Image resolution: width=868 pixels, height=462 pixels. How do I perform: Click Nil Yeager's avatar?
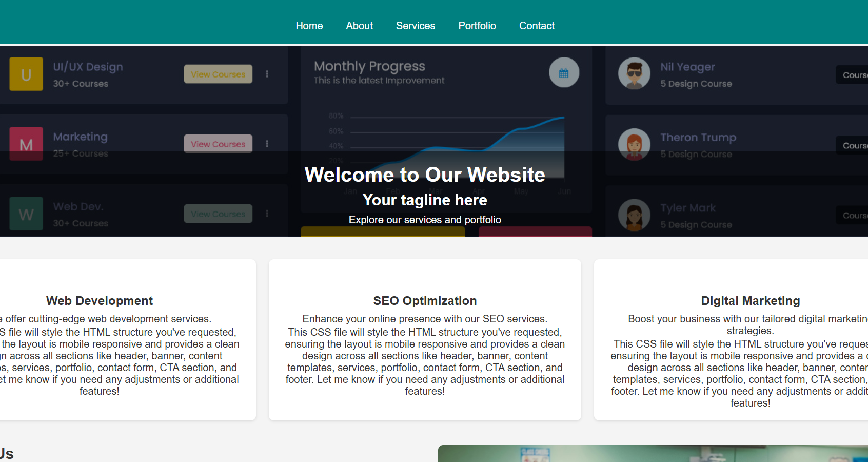click(x=634, y=73)
